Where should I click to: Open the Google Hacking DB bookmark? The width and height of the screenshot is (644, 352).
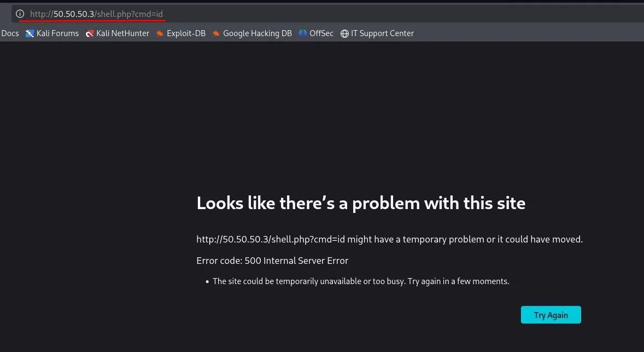click(x=252, y=33)
